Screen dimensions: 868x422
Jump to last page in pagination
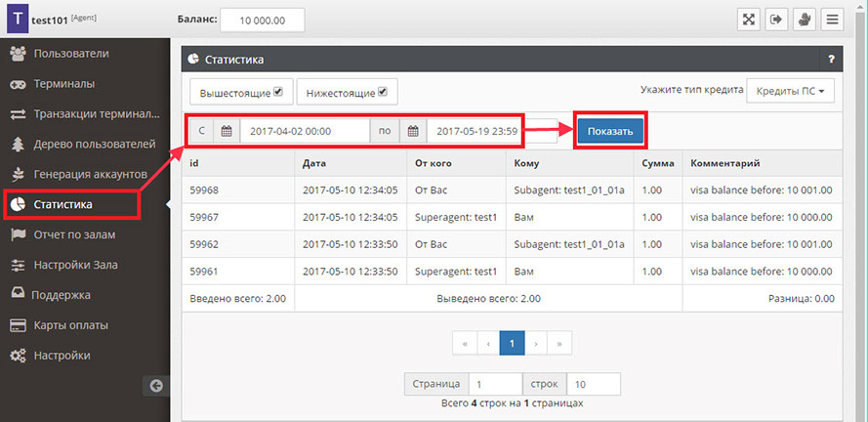pyautogui.click(x=559, y=343)
